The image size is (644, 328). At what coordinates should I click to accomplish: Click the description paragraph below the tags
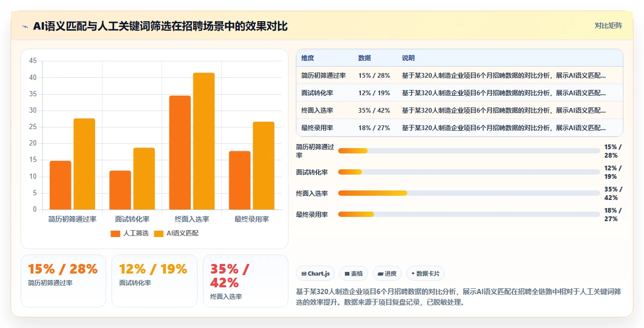point(459,297)
